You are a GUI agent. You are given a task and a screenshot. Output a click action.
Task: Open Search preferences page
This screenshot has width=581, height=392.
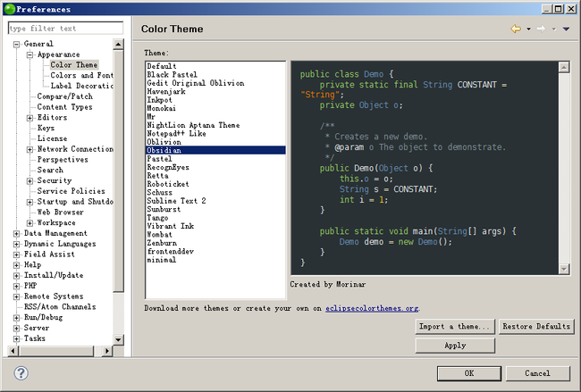click(50, 170)
